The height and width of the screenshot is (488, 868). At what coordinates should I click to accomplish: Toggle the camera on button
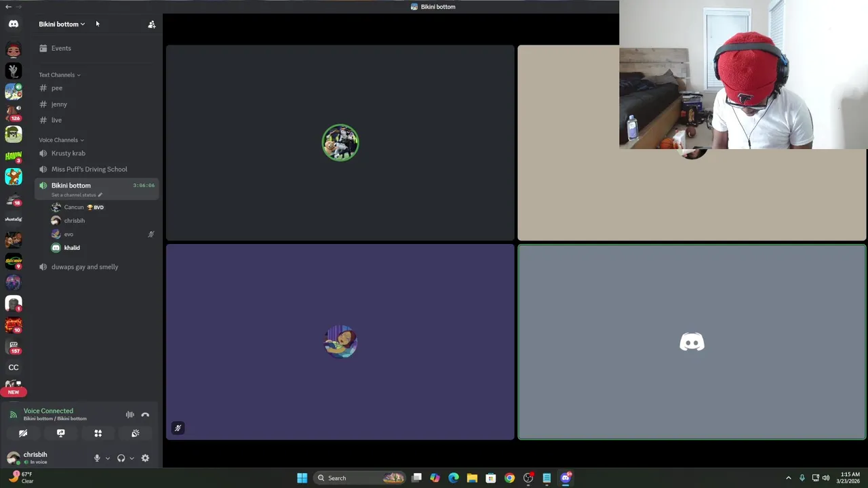[23, 434]
